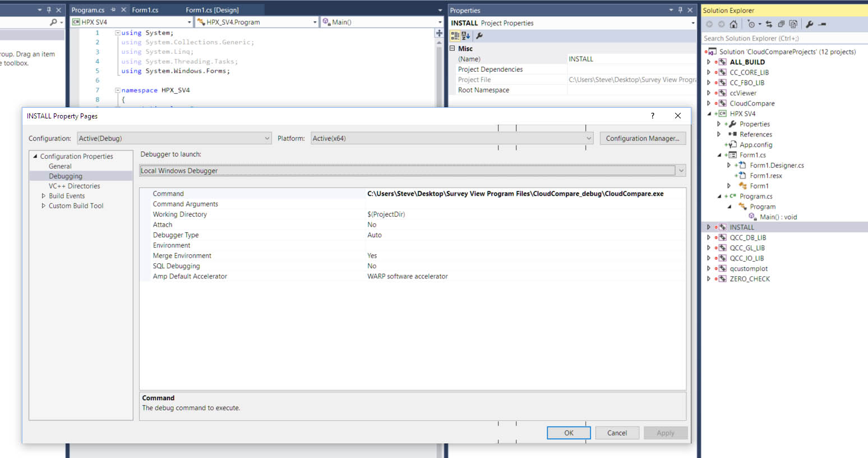Click the Property Pages wrench in Properties panel
This screenshot has height=458, width=868.
tap(479, 36)
